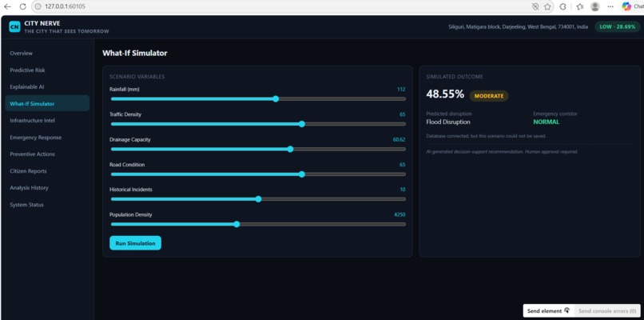Click the Send element button
This screenshot has height=320, width=644.
click(548, 311)
